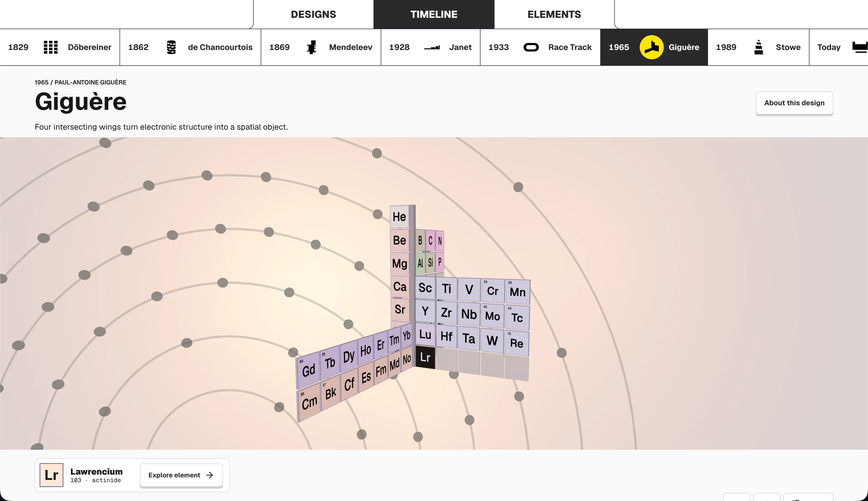The image size is (868, 501).
Task: Select the Sr element tile
Action: click(x=400, y=309)
